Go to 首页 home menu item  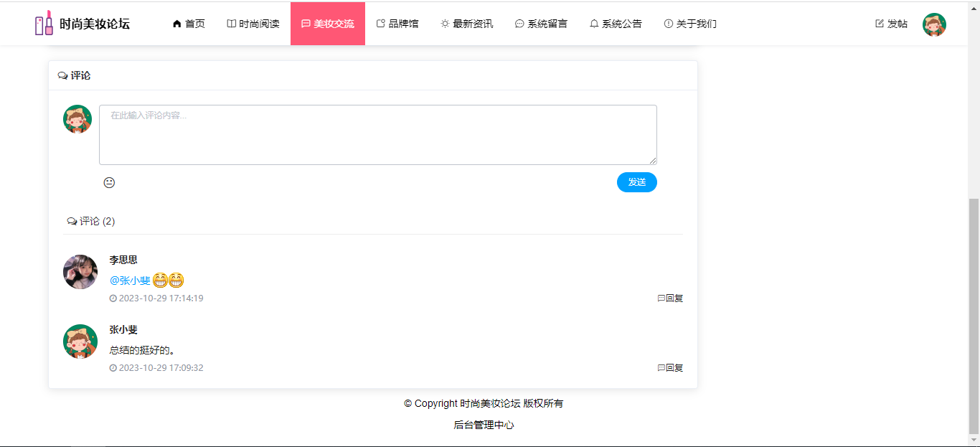click(x=189, y=24)
